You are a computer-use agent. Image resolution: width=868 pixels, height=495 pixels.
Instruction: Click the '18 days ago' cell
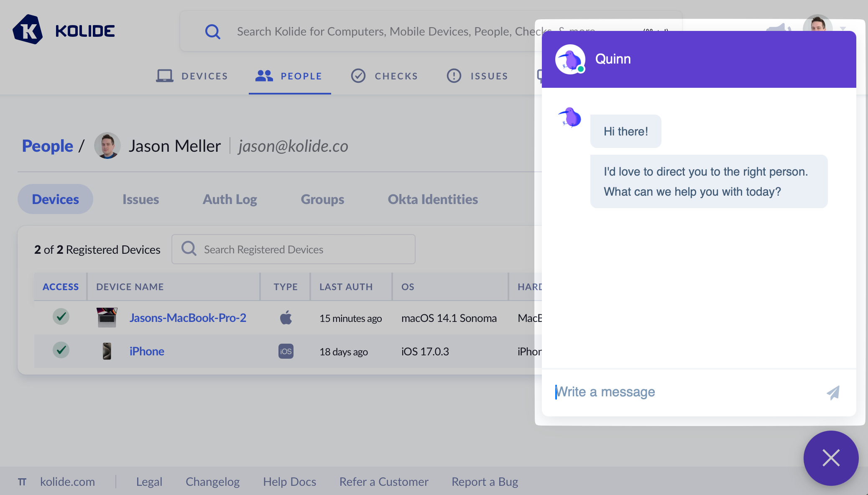point(344,352)
